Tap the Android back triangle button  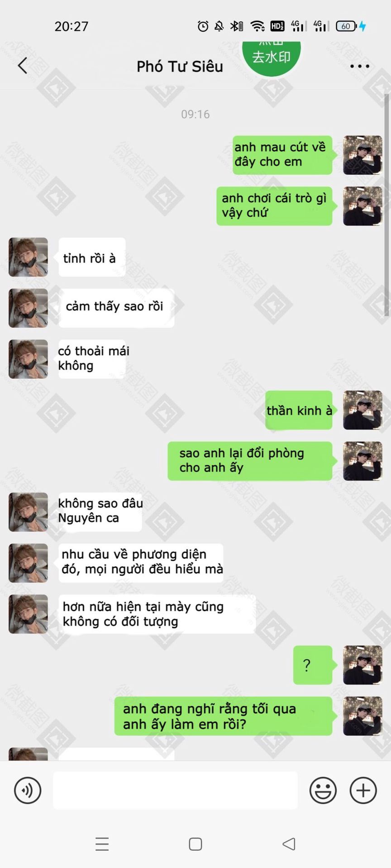tap(289, 844)
